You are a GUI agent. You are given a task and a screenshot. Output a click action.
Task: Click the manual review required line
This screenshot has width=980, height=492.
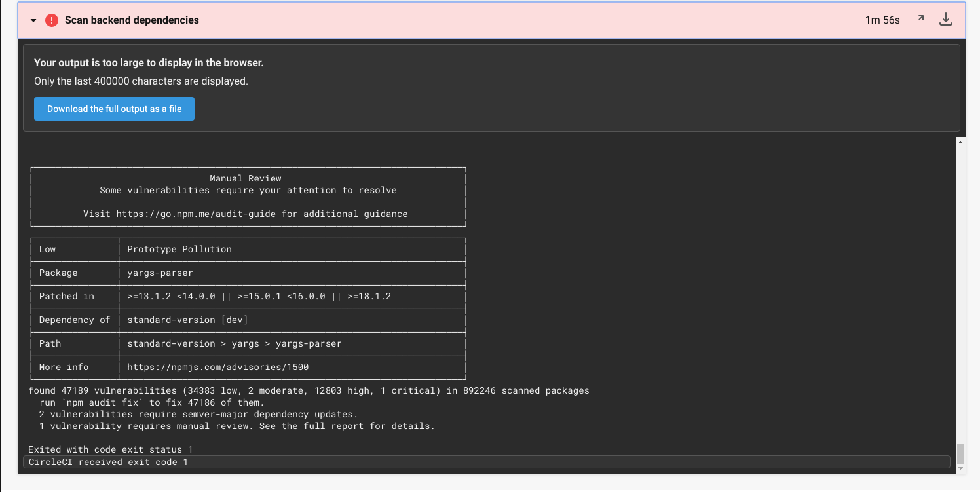point(237,426)
